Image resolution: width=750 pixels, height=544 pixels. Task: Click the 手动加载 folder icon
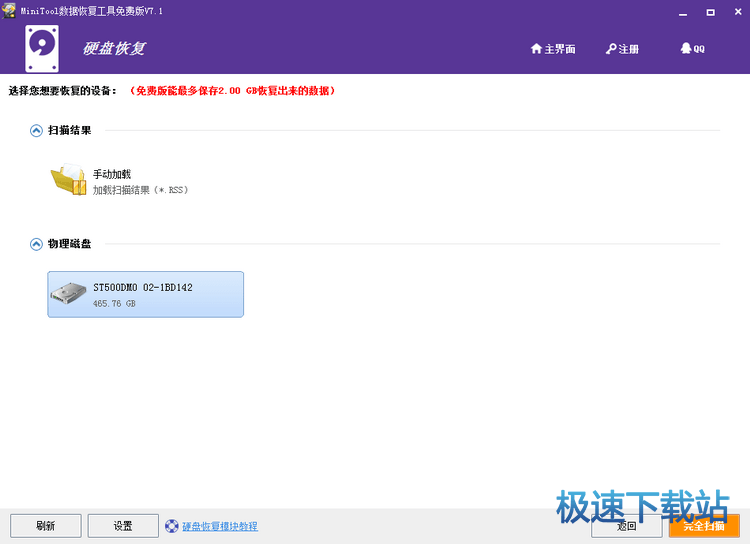68,179
